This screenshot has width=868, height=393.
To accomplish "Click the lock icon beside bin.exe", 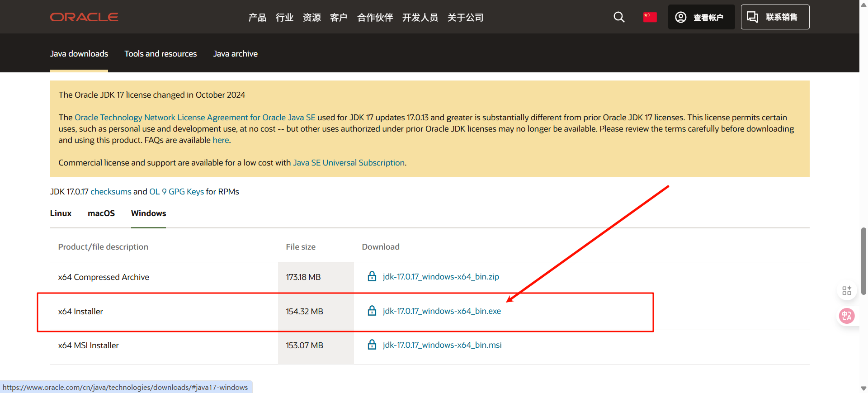I will (372, 311).
